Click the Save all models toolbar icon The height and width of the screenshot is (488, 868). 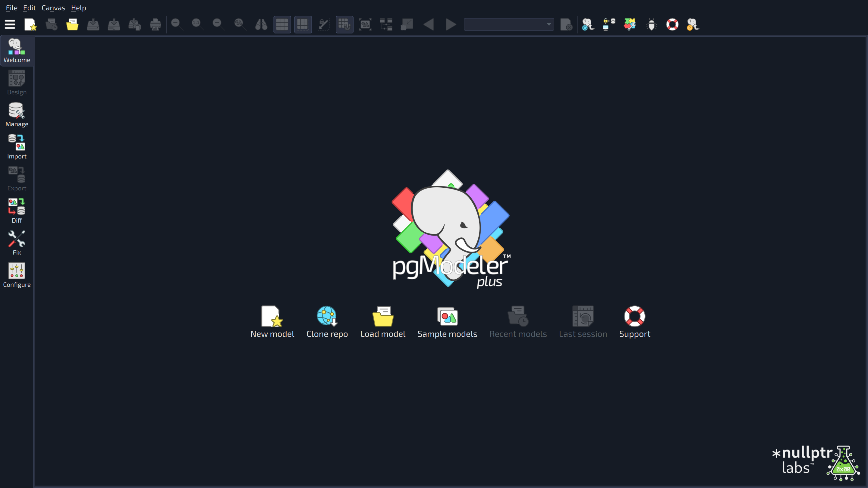tap(135, 24)
